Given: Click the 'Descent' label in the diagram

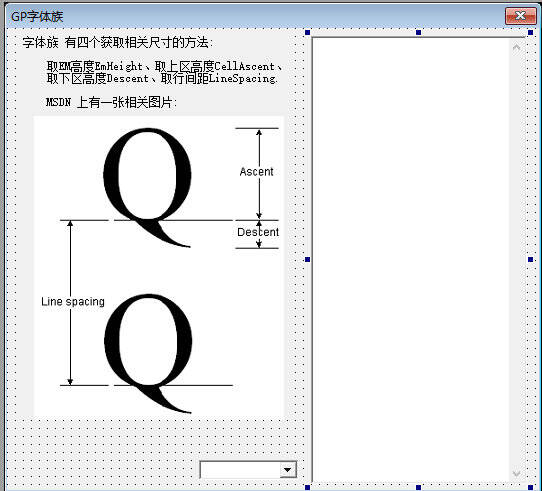Looking at the screenshot, I should pos(258,232).
